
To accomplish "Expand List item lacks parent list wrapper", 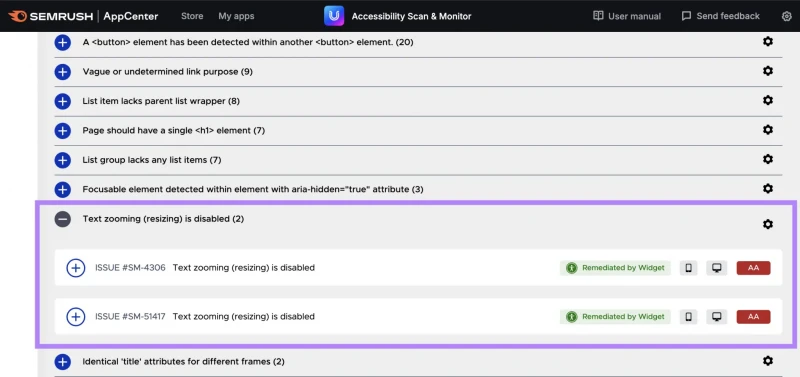I will [63, 102].
